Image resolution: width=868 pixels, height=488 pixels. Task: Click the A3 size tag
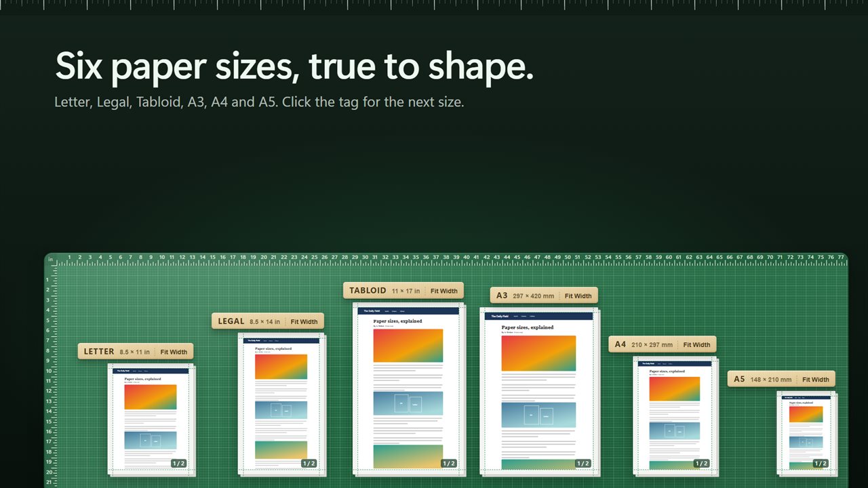(x=525, y=296)
